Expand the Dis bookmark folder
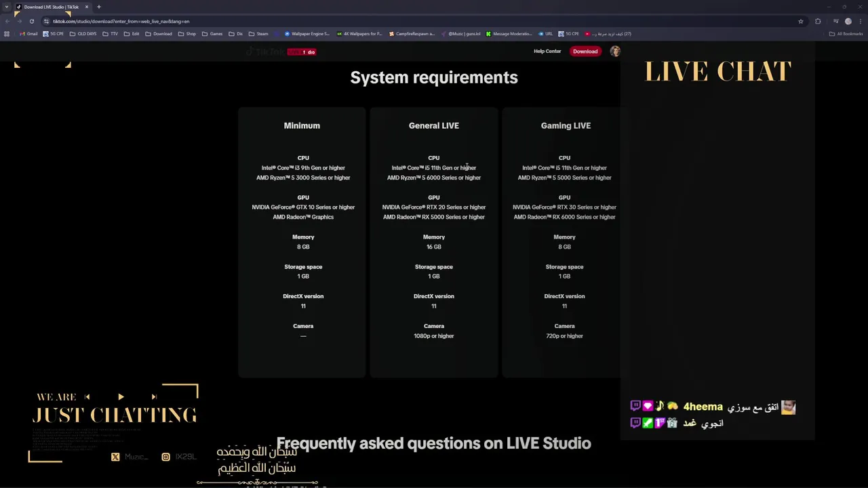 pos(235,34)
